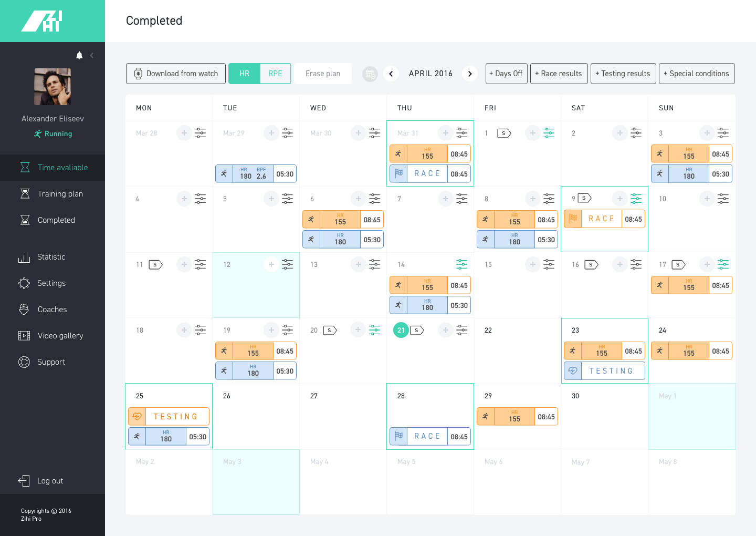The height and width of the screenshot is (536, 756).
Task: Go to previous month arrow
Action: click(x=391, y=74)
